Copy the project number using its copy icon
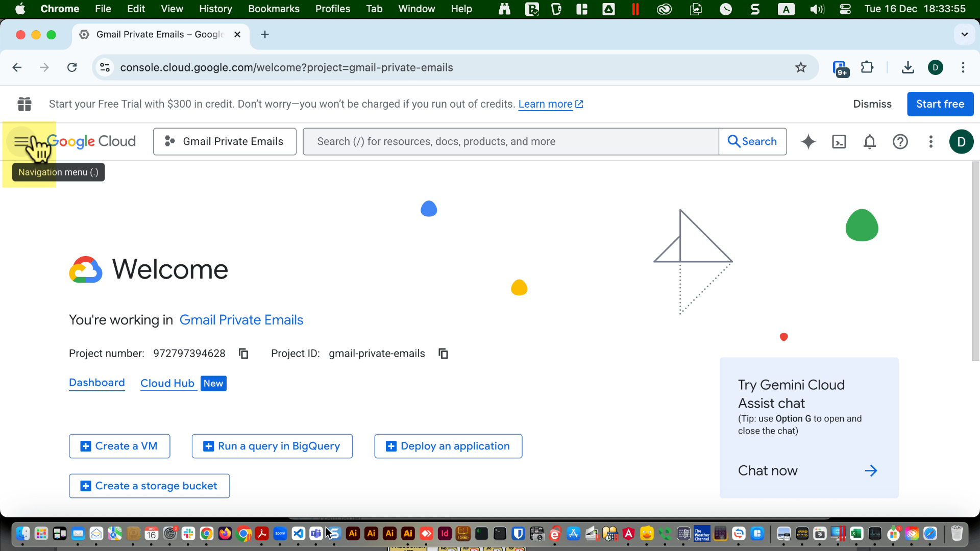The height and width of the screenshot is (551, 980). point(243,353)
